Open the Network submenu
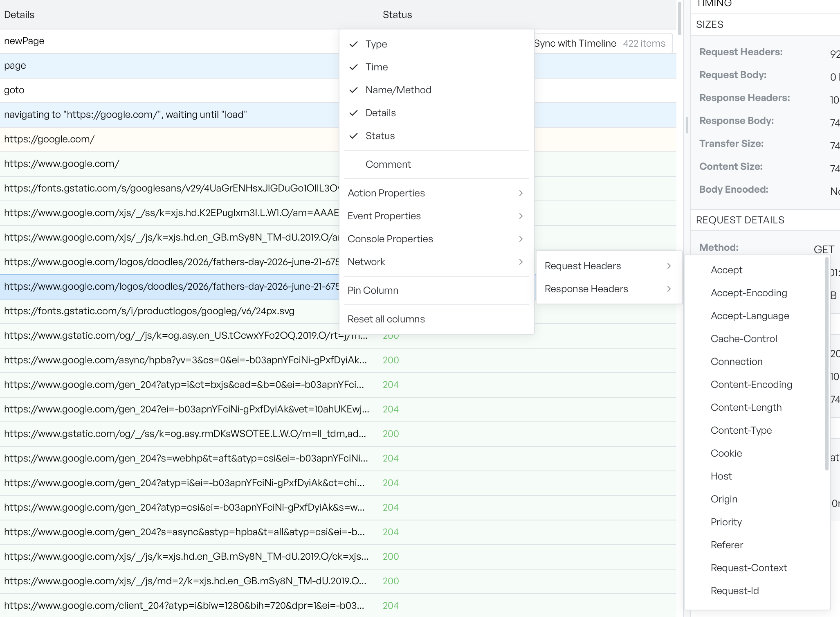The height and width of the screenshot is (617, 840). (436, 262)
